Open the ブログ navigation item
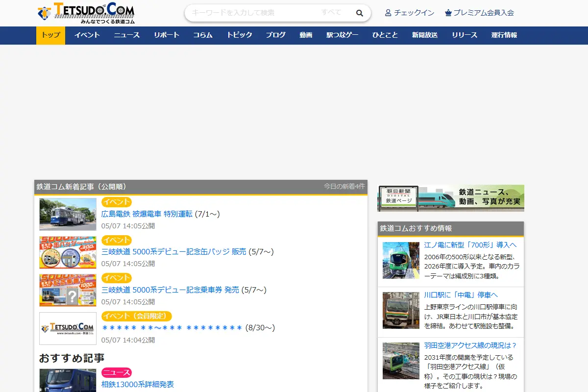This screenshot has height=392, width=588. (275, 35)
